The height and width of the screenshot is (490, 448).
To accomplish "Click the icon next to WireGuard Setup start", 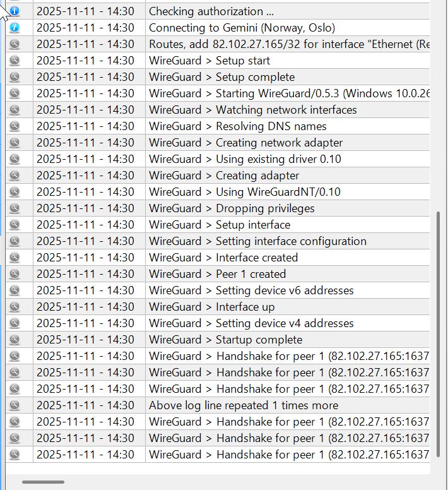I will pyautogui.click(x=15, y=61).
